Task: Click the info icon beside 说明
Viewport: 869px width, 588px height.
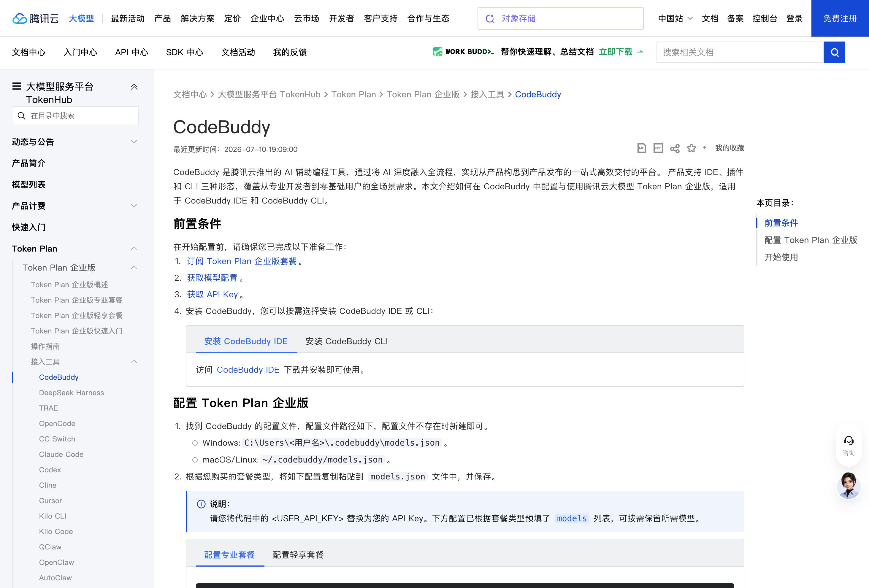Action: click(x=201, y=504)
